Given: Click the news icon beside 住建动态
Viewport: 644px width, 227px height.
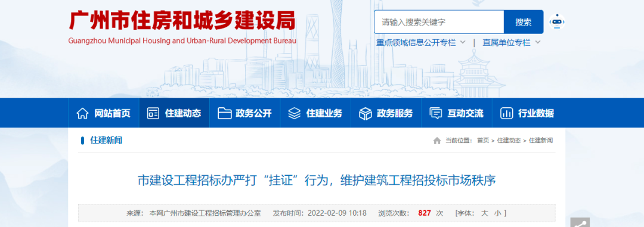Looking at the screenshot, I should point(153,113).
